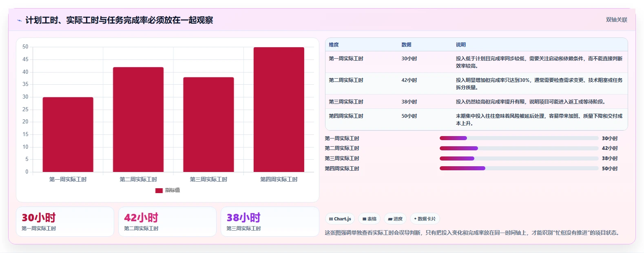Click the lightning icon beside the card title
The height and width of the screenshot is (253, 644).
[x=19, y=20]
